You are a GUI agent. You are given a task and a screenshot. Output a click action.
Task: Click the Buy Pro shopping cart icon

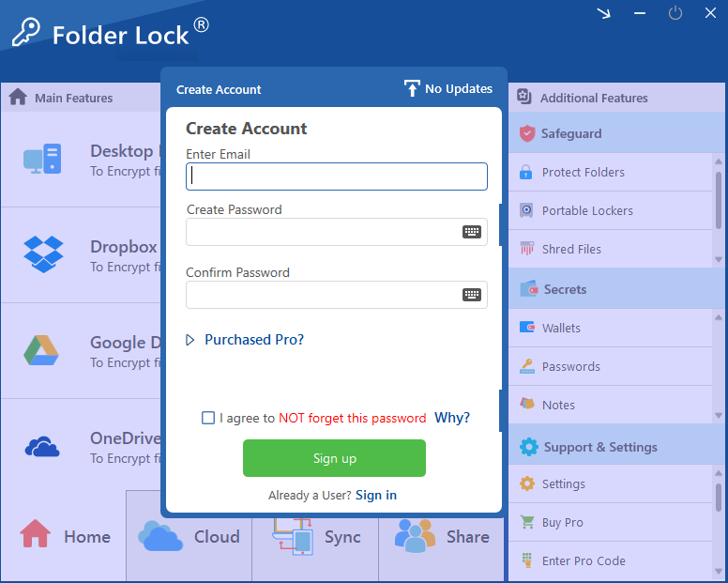click(527, 522)
